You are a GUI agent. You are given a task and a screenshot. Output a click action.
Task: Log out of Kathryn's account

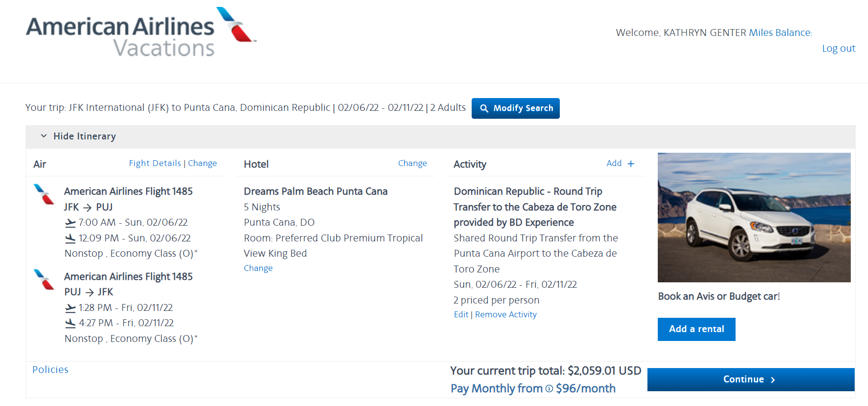[838, 48]
